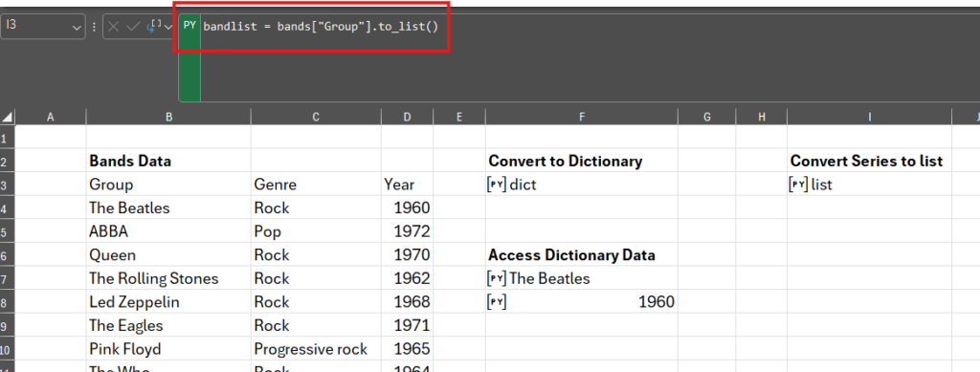The image size is (980, 372).
Task: Select column H header
Action: click(761, 117)
